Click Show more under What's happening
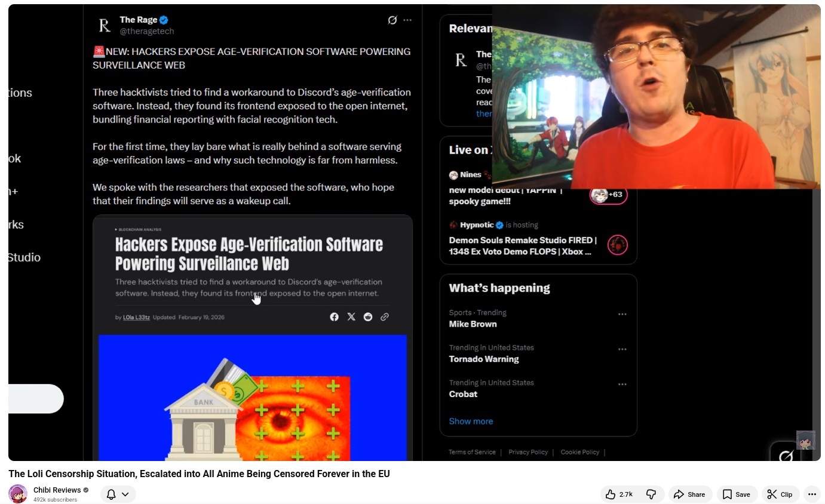 pos(471,421)
